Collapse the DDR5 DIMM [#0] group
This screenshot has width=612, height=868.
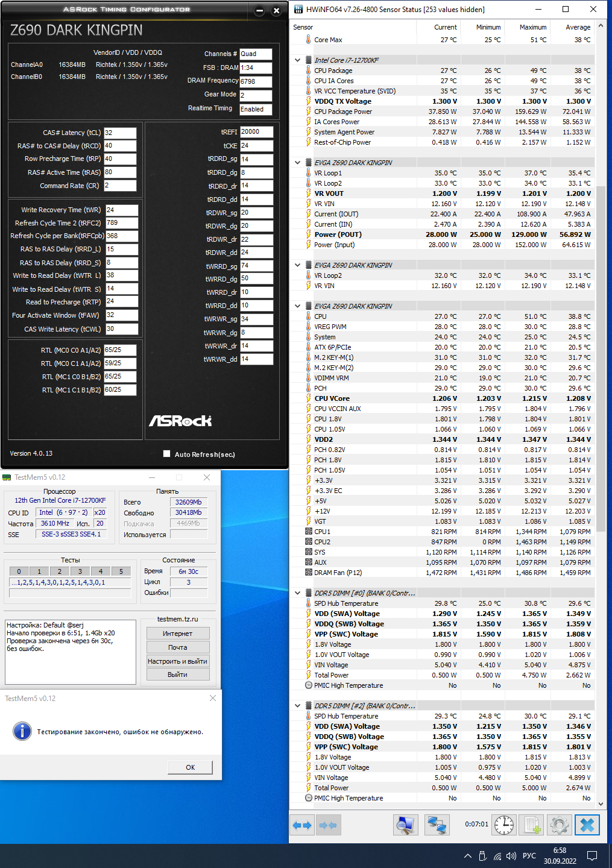pyautogui.click(x=297, y=593)
